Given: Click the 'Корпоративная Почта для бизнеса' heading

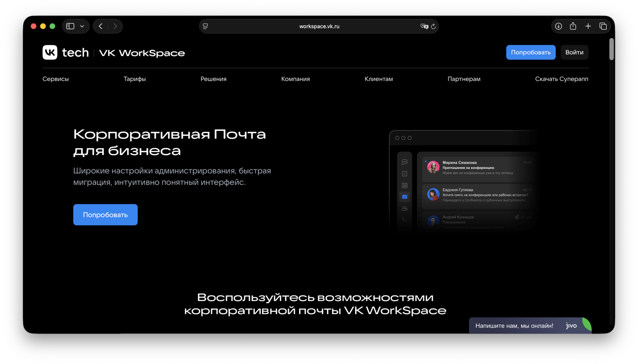Looking at the screenshot, I should click(169, 142).
